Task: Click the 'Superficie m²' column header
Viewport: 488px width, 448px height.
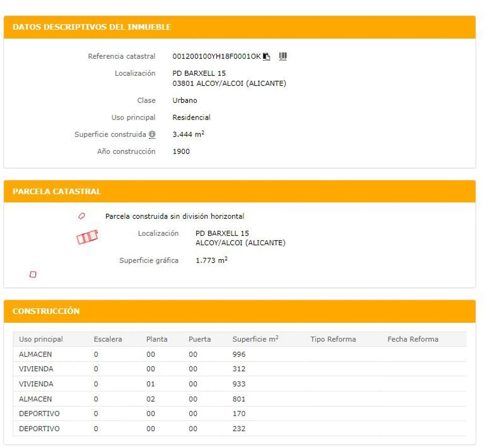Action: [255, 339]
